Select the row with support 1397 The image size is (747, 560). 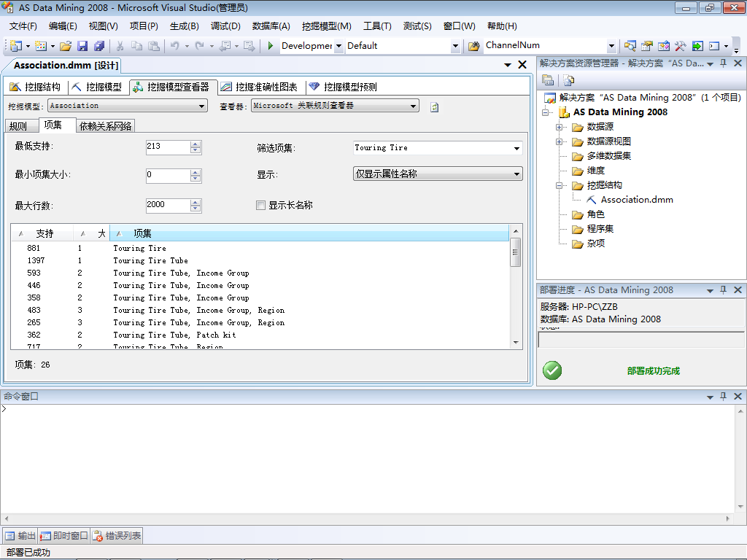coord(260,260)
